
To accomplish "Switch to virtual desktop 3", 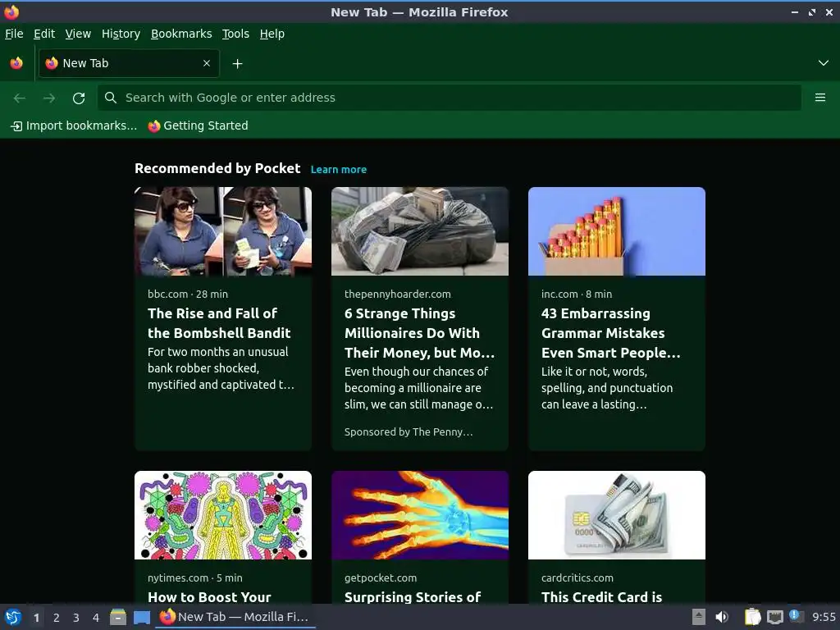I will [76, 618].
